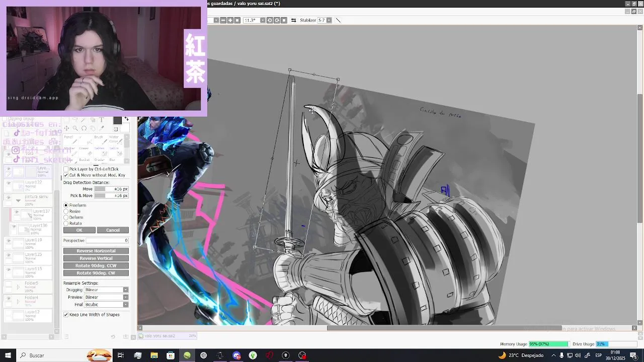Select the Zoom magnifier tool
Viewport: 644px width, 362px height.
pyautogui.click(x=75, y=128)
